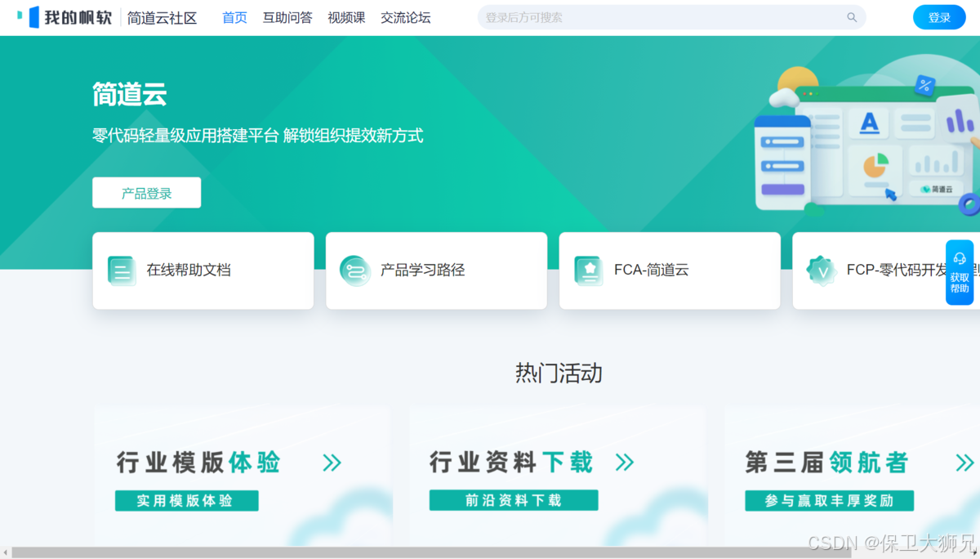
Task: Open the 获取帮助 floating button
Action: [960, 272]
